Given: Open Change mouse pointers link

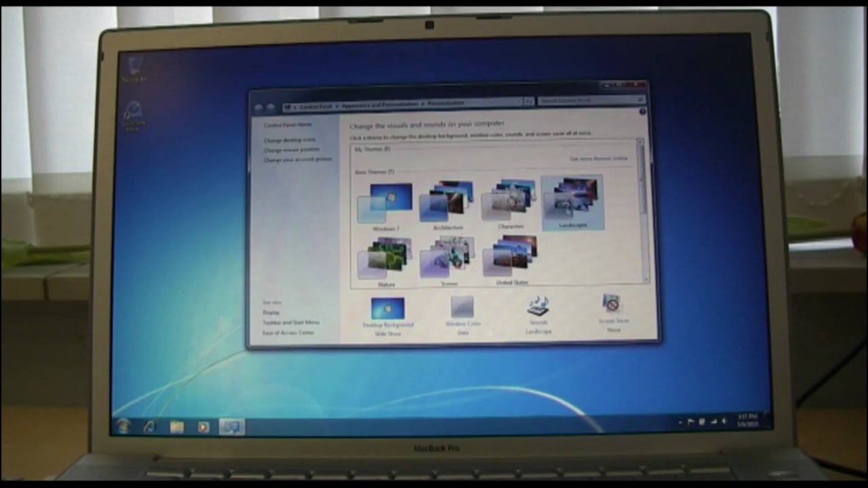Looking at the screenshot, I should (291, 150).
